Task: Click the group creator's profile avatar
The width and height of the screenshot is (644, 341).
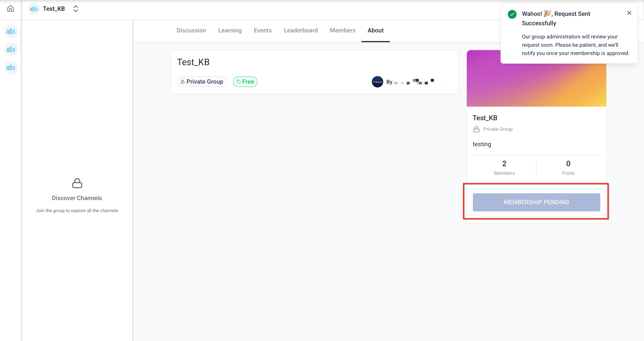Action: tap(377, 82)
